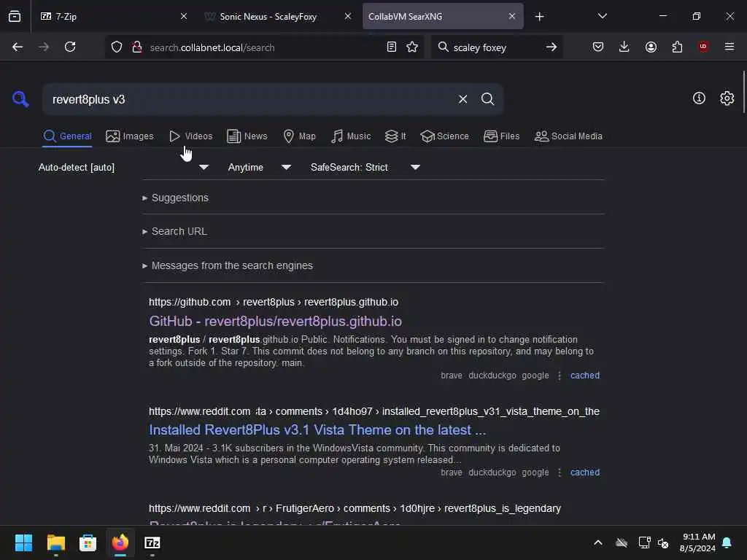This screenshot has height=560, width=747.
Task: Open a new browser tab
Action: pyautogui.click(x=539, y=17)
